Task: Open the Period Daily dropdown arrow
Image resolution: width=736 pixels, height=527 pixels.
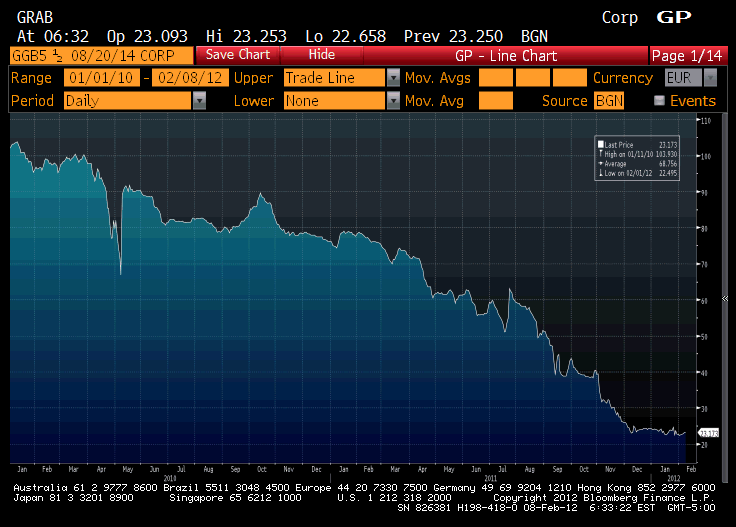Action: coord(199,100)
